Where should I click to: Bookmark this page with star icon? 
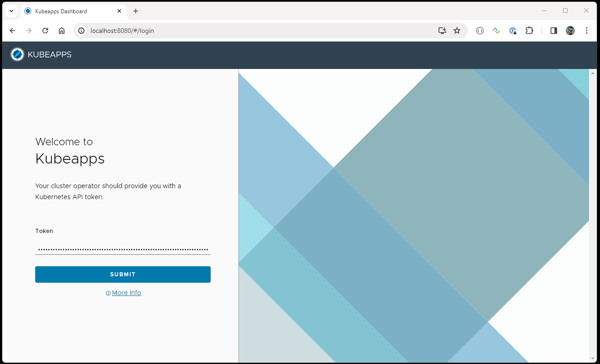[457, 31]
